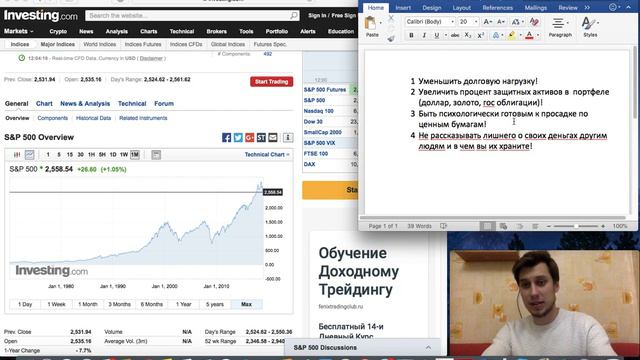
Task: Click the red font color button
Action: point(529,36)
